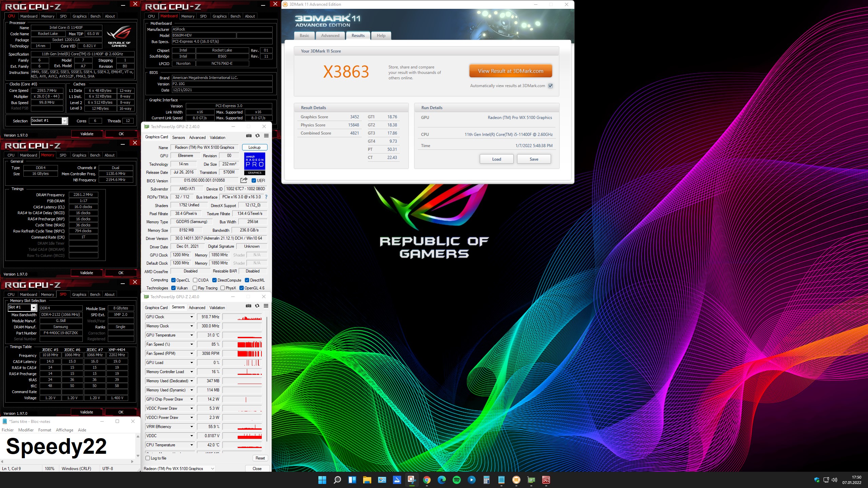This screenshot has height=488, width=868.
Task: Click the Notepad horizontal scrollbar
Action: (67, 462)
